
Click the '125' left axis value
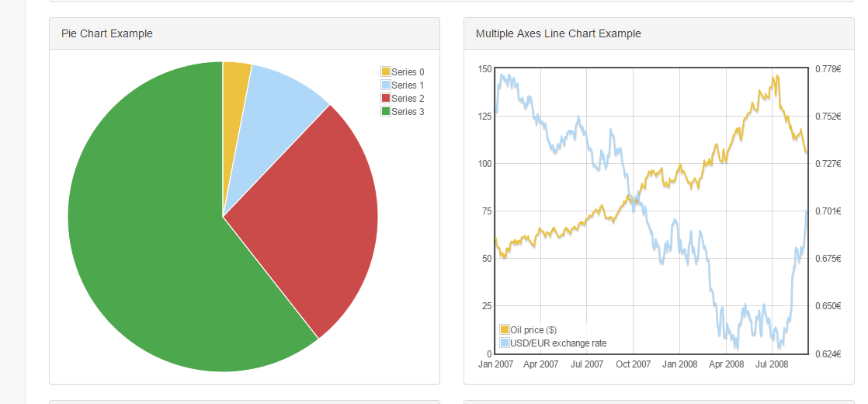pos(485,117)
